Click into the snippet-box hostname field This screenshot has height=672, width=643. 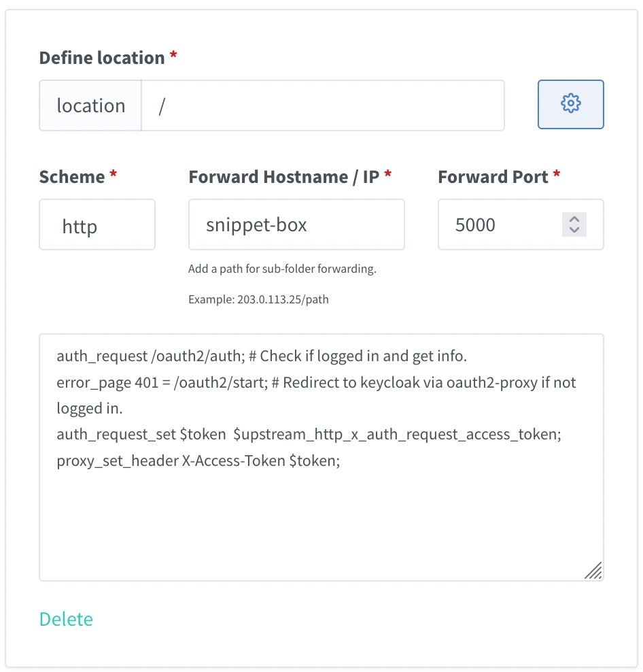296,224
